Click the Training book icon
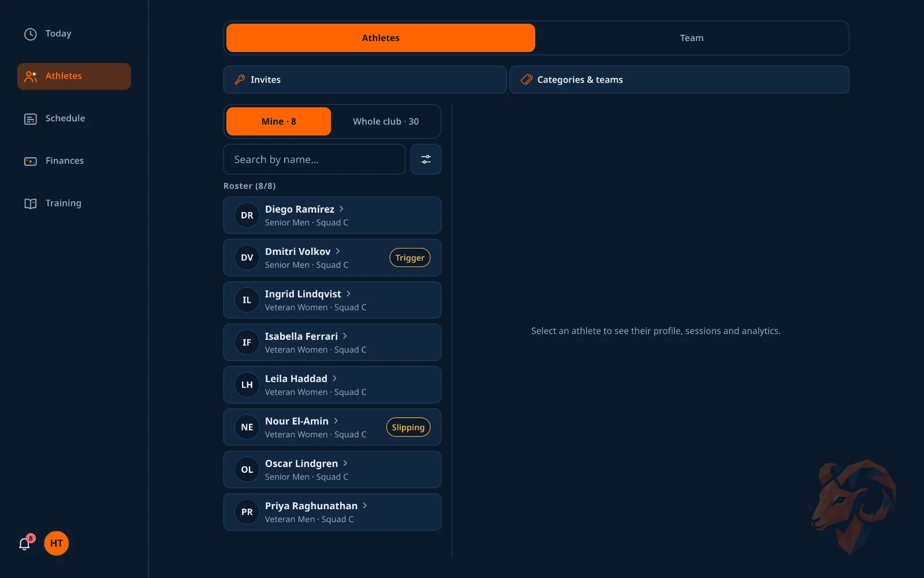This screenshot has width=924, height=578. point(31,203)
